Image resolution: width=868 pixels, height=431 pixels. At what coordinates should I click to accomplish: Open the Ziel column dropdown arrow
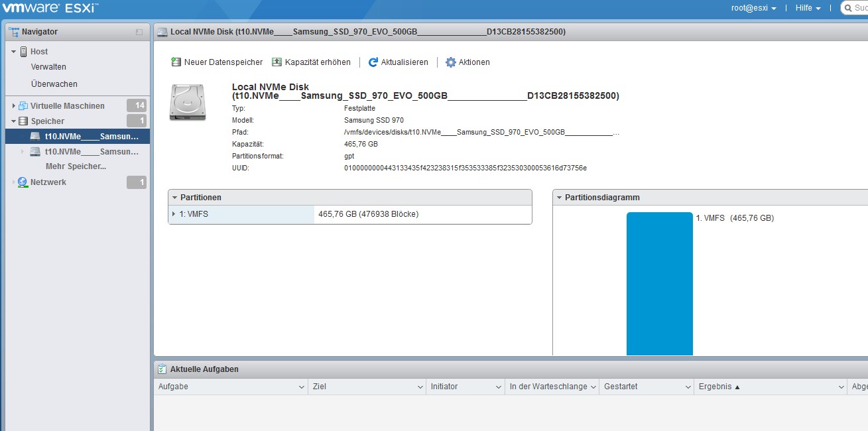tap(420, 387)
